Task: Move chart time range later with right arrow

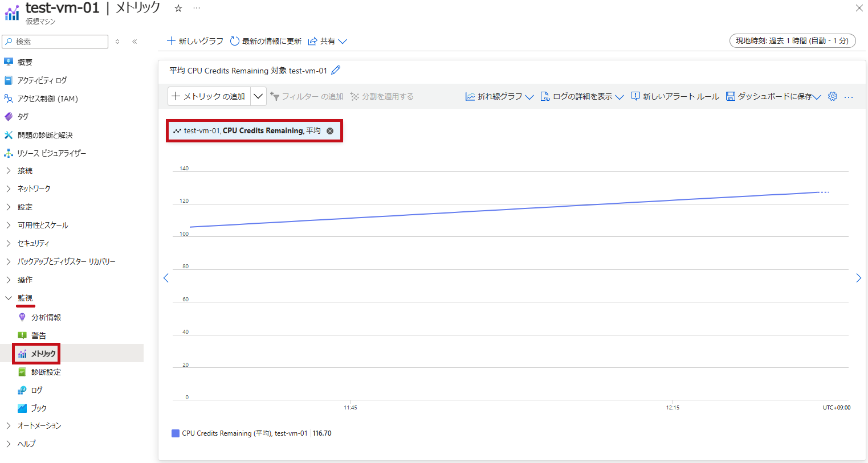Action: click(858, 278)
